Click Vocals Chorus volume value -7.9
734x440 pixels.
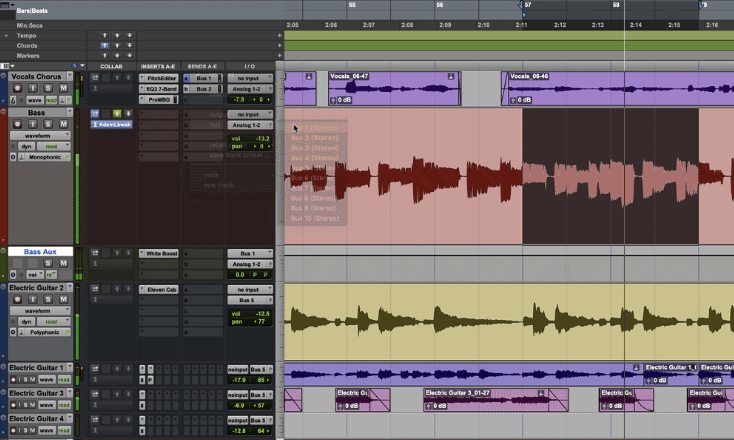(x=240, y=100)
